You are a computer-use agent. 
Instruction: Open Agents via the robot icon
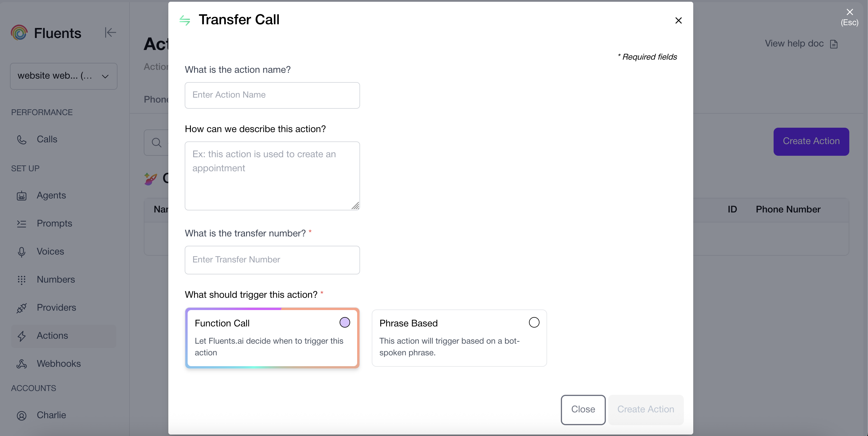[22, 196]
